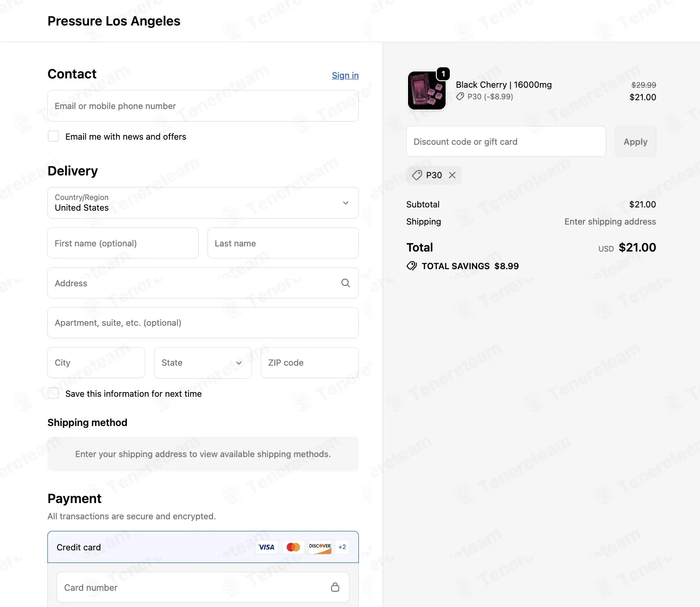Focus the ZIP code field

(310, 363)
